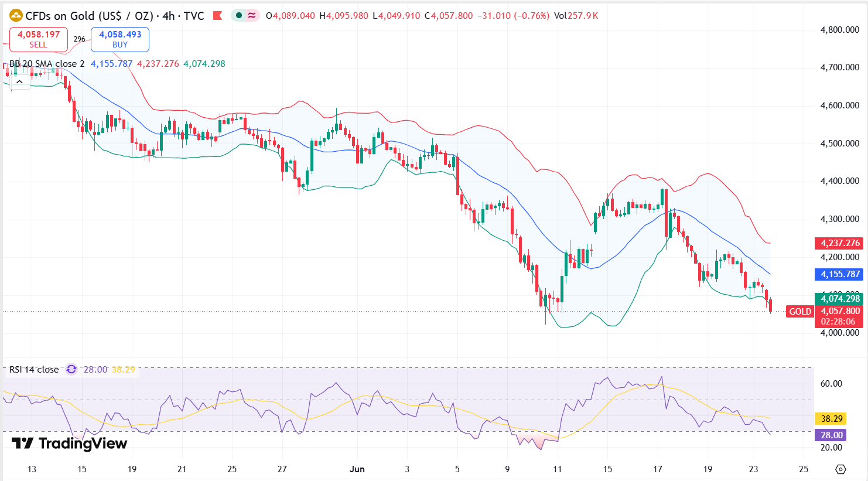Click the SELL 4,058.197 button

click(x=39, y=39)
